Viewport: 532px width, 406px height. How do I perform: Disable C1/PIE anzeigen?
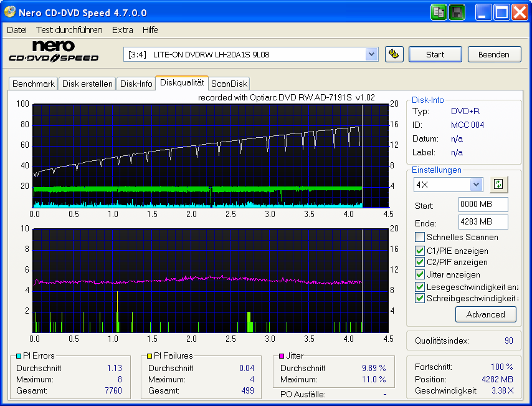[419, 250]
